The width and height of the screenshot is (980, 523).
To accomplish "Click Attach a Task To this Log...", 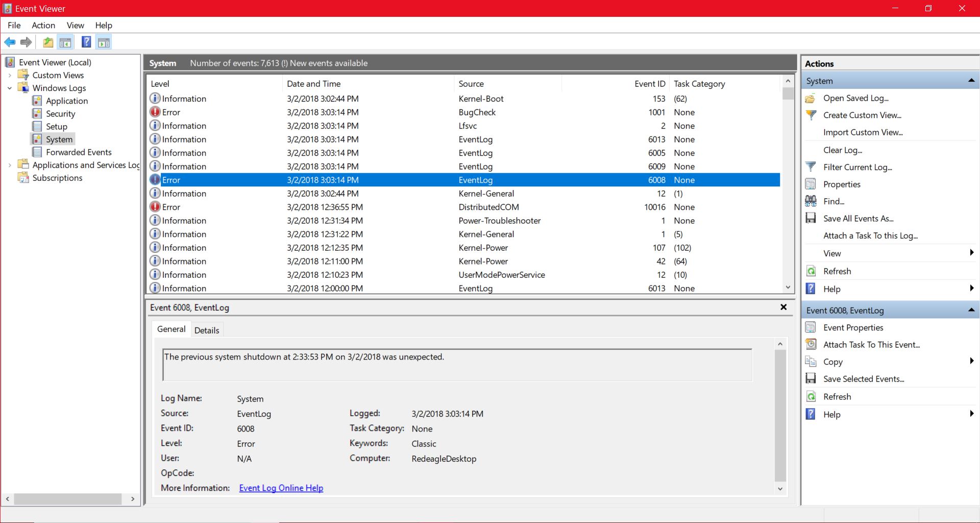I will pos(870,235).
